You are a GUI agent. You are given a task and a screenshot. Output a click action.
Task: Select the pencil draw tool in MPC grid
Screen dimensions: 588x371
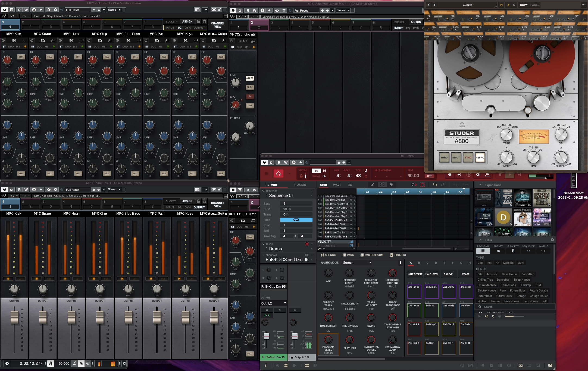pyautogui.click(x=373, y=185)
